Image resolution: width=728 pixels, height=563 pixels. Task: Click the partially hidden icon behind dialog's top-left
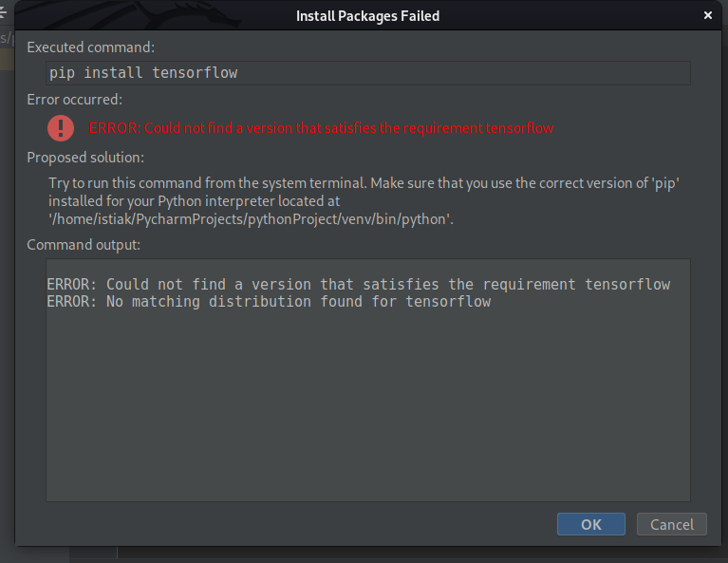coord(3,12)
